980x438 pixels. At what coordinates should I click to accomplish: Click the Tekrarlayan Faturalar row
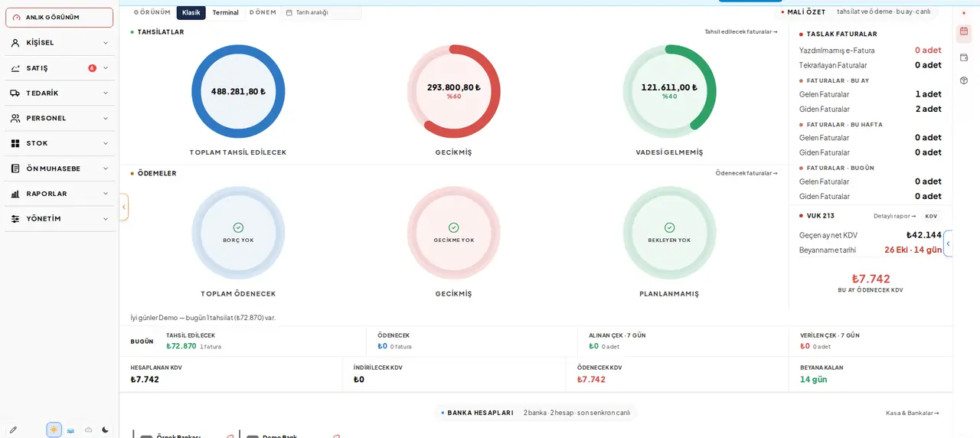871,65
